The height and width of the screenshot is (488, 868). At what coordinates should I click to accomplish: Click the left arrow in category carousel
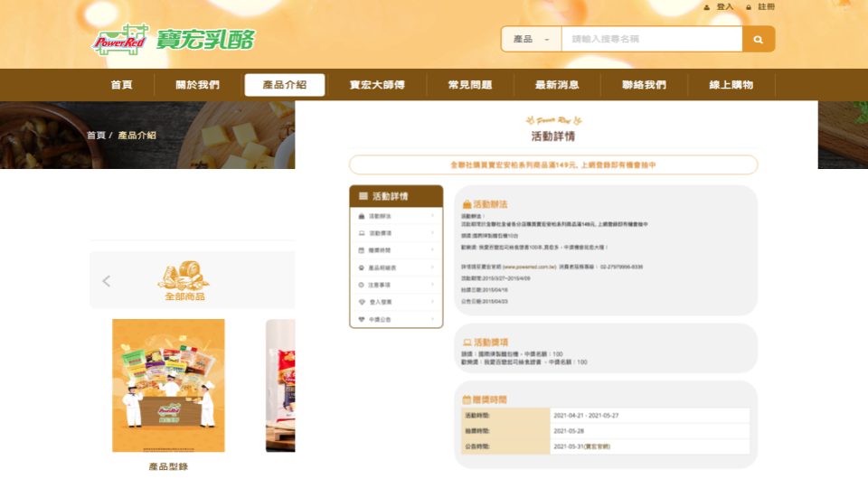click(107, 281)
